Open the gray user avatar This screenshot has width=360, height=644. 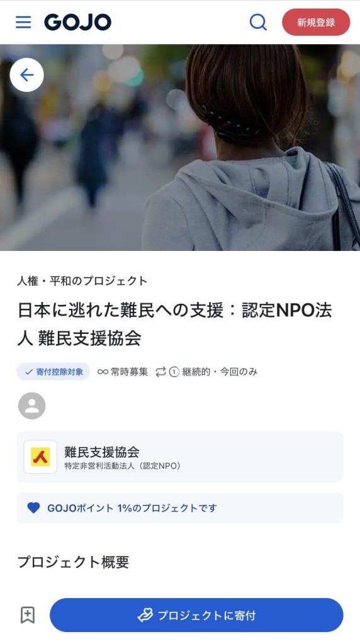click(31, 406)
